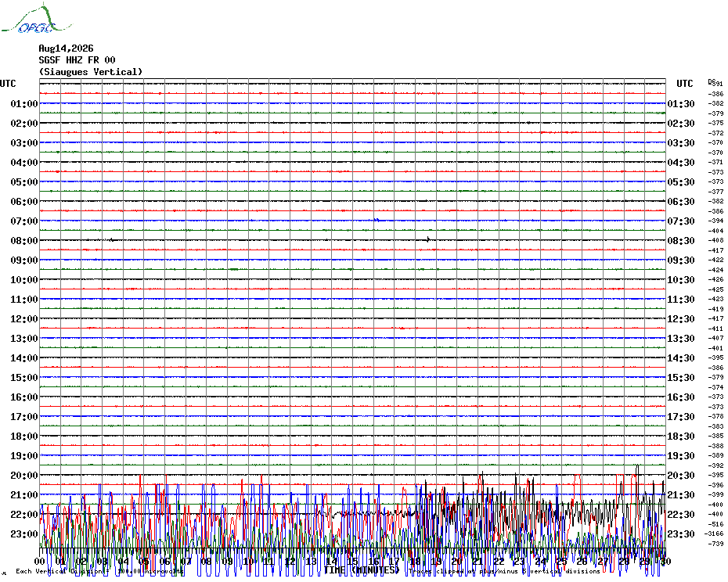Click the '17:00' time label
728x582 pixels.
pyautogui.click(x=24, y=416)
